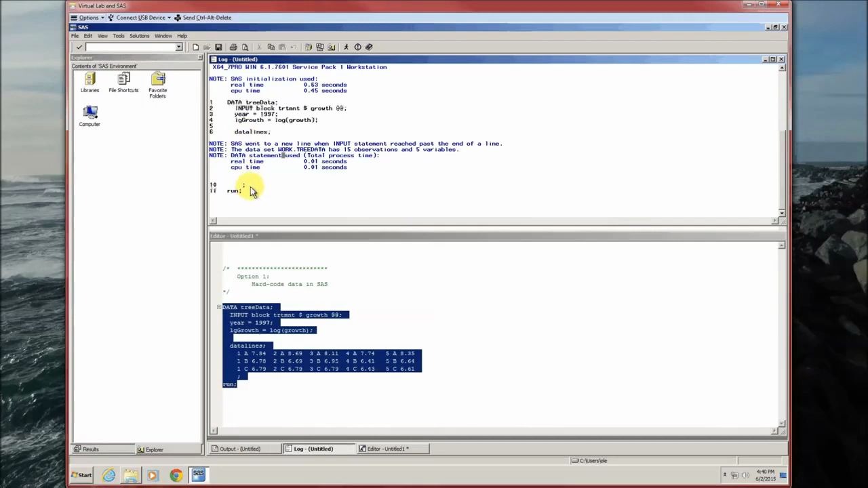The image size is (868, 488).
Task: Open the Favorite Folders icon in Explorer
Action: (x=157, y=86)
